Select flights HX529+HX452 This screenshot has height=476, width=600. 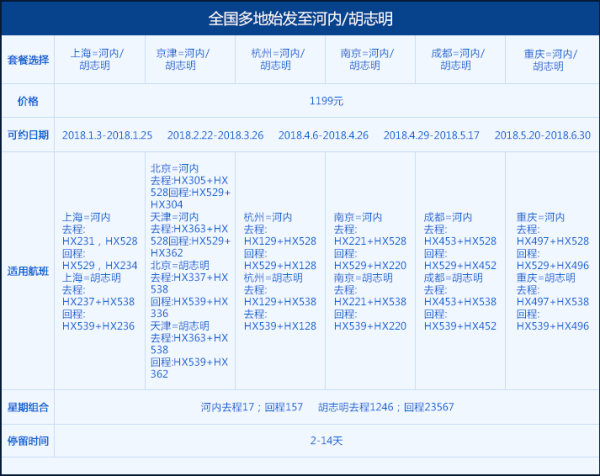pos(460,266)
